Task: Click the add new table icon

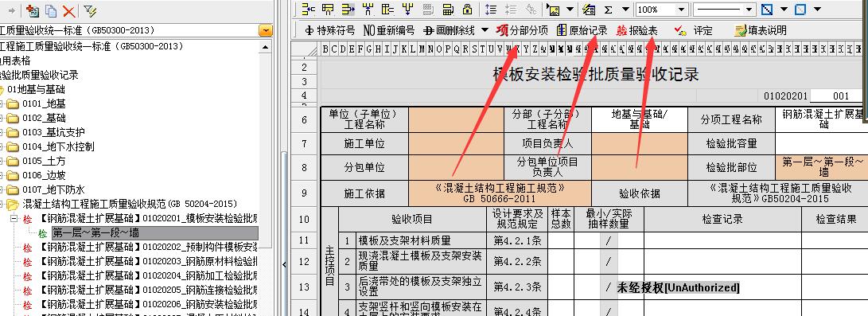Action: [x=33, y=10]
